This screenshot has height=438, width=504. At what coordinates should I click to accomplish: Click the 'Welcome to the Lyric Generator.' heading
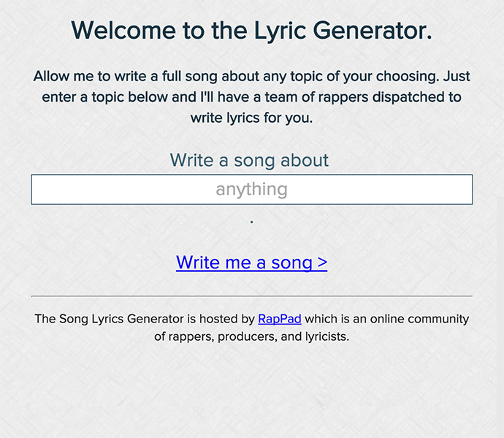pyautogui.click(x=252, y=31)
